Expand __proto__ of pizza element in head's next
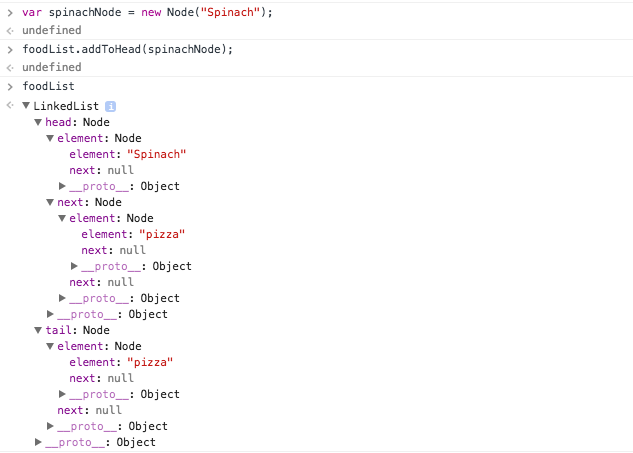The image size is (633, 453). point(74,266)
